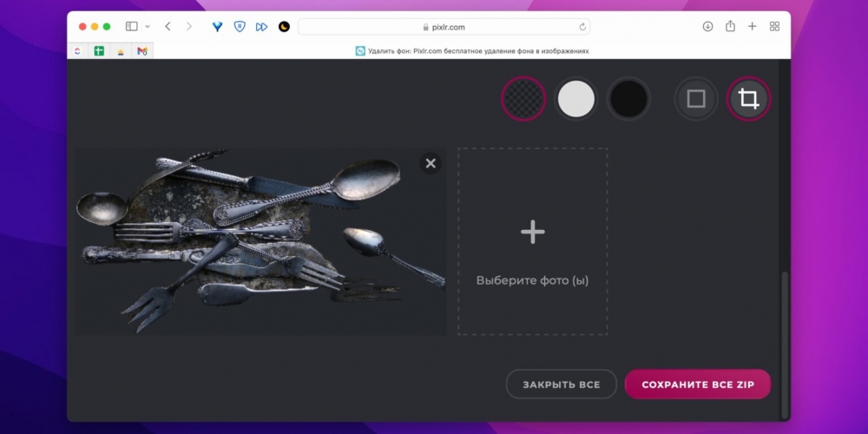Open the Bitwarden shield extension
The width and height of the screenshot is (868, 434).
pyautogui.click(x=240, y=27)
